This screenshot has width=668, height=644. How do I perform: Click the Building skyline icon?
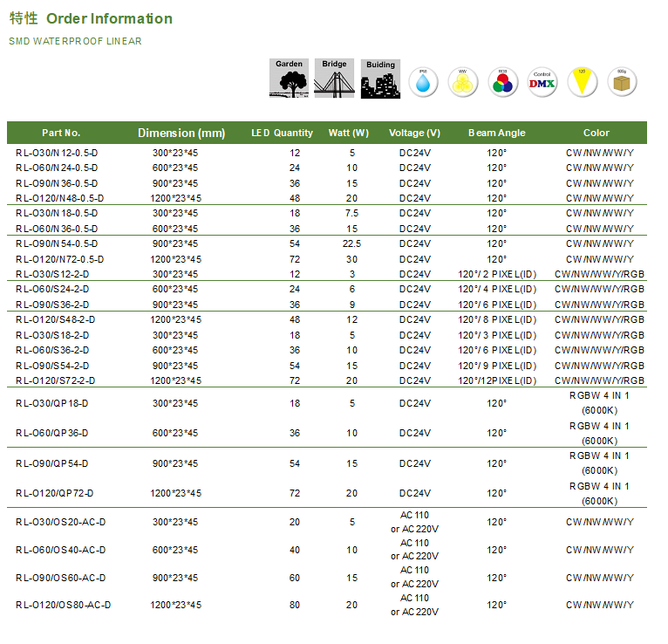click(380, 78)
